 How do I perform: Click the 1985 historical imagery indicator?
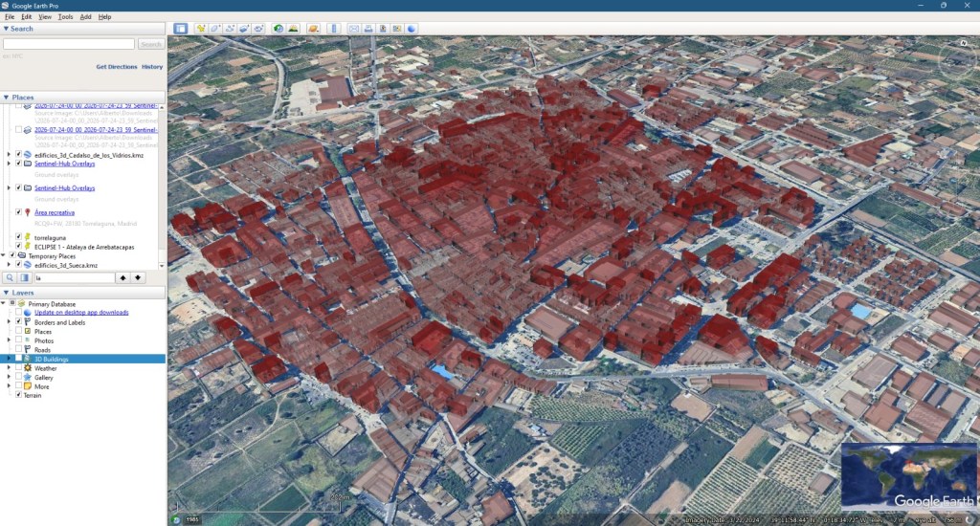pos(191,519)
